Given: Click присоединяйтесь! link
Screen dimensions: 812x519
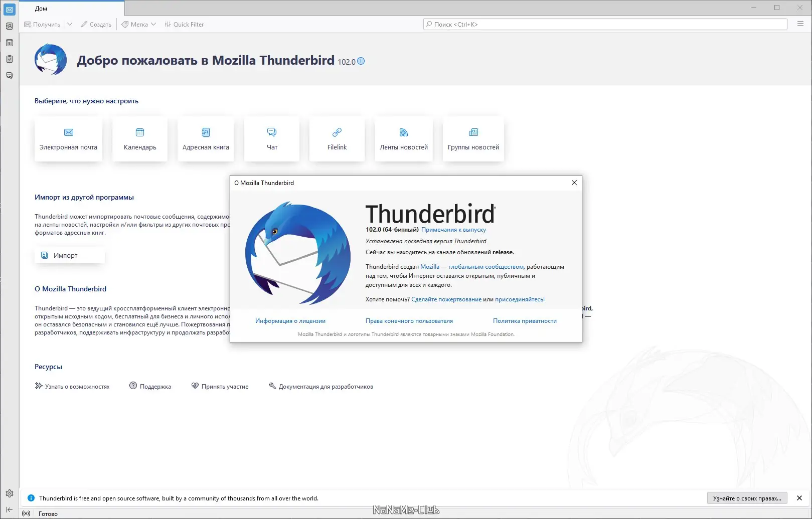Looking at the screenshot, I should coord(520,299).
